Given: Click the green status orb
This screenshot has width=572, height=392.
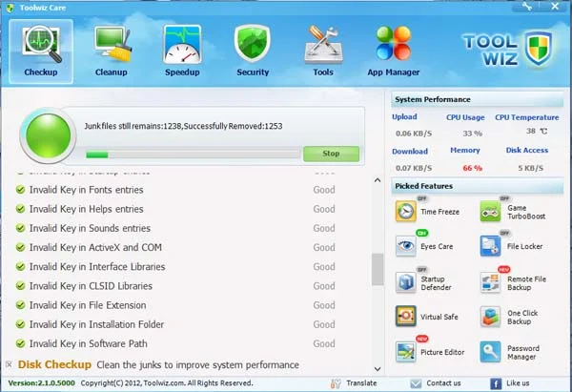Looking at the screenshot, I should click(x=48, y=135).
